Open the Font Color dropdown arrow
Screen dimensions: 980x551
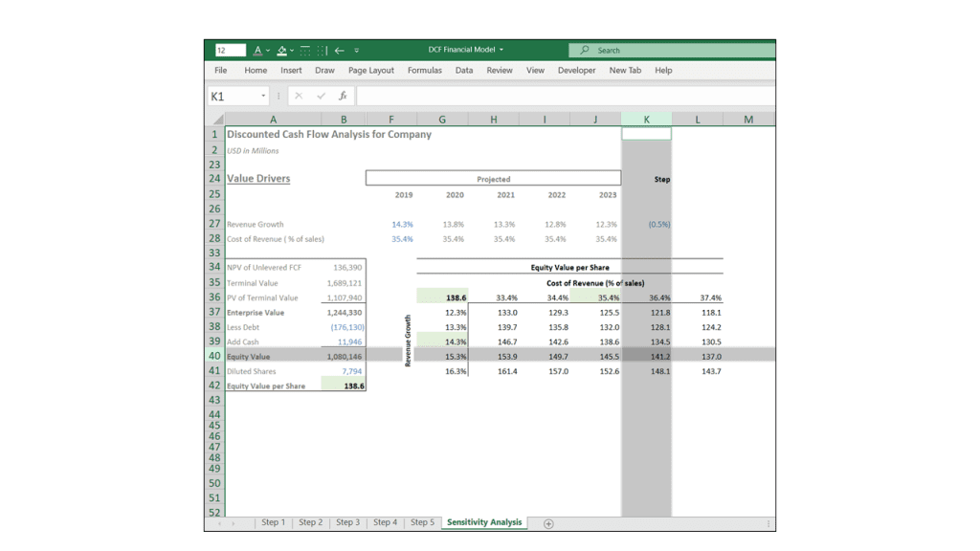(267, 50)
